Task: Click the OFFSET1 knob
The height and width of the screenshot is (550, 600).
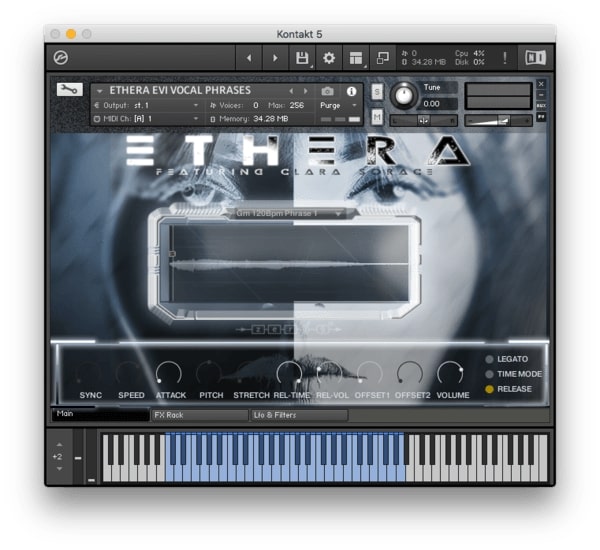Action: 370,373
